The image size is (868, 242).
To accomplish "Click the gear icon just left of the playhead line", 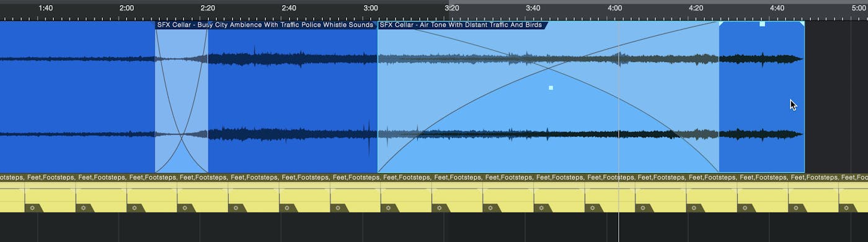I will coord(591,208).
